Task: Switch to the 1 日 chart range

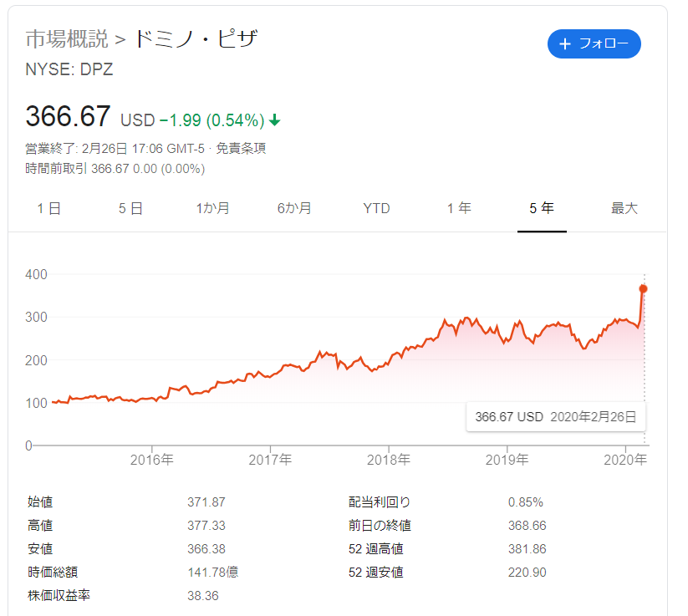Action: tap(48, 208)
